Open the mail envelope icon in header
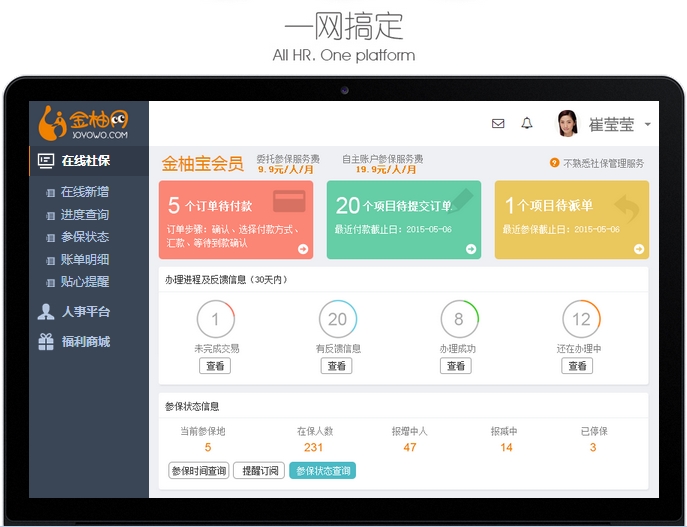This screenshot has width=687, height=527. [498, 124]
